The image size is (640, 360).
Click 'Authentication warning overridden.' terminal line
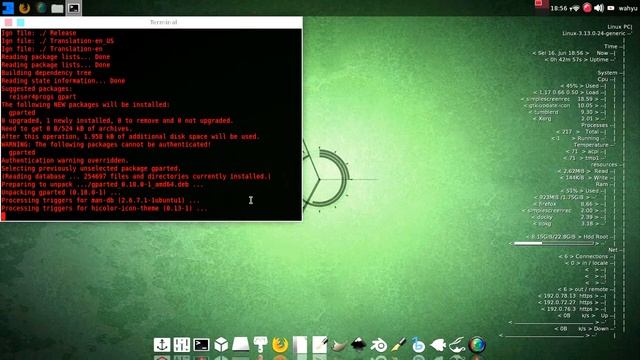tap(65, 160)
